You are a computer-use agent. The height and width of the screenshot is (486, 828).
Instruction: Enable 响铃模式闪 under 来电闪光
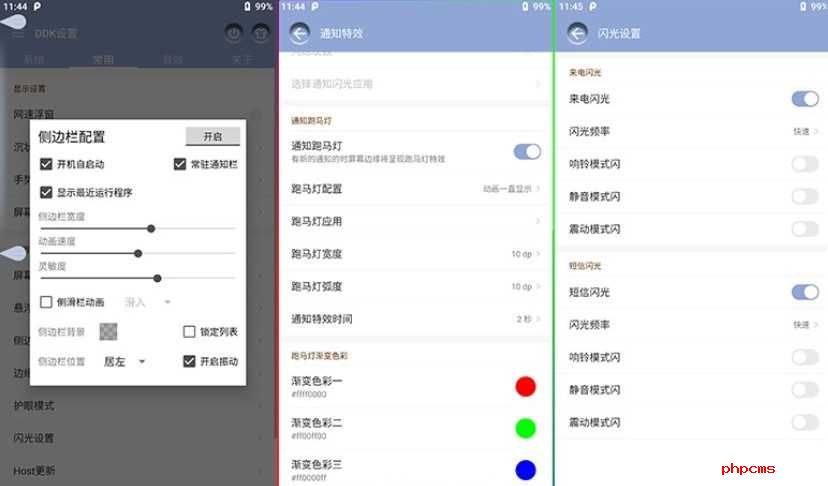(805, 164)
